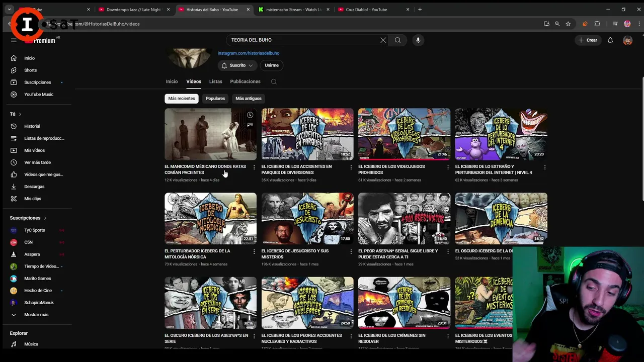Open options for EL MANICOMIO MEXICANO video
This screenshot has width=644, height=362.
click(x=254, y=167)
